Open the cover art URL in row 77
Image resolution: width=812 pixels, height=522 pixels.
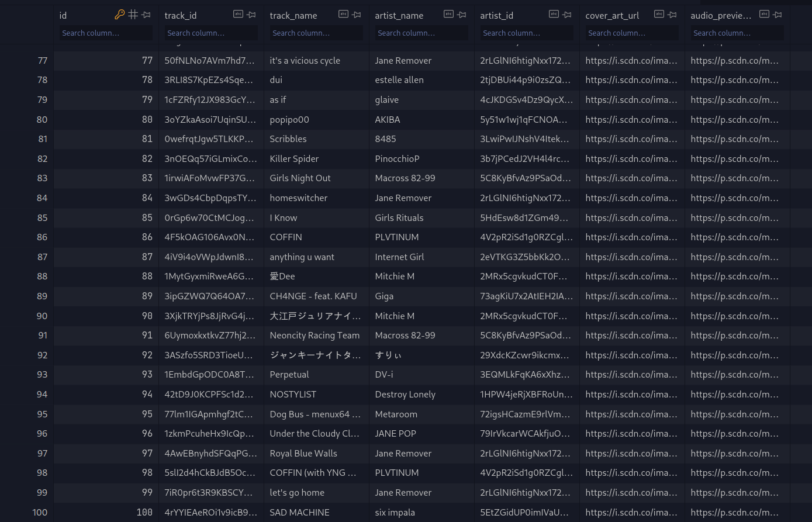point(631,60)
